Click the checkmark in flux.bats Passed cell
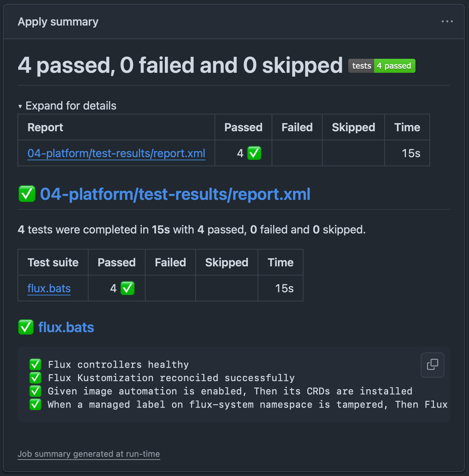This screenshot has height=476, width=469. point(127,288)
